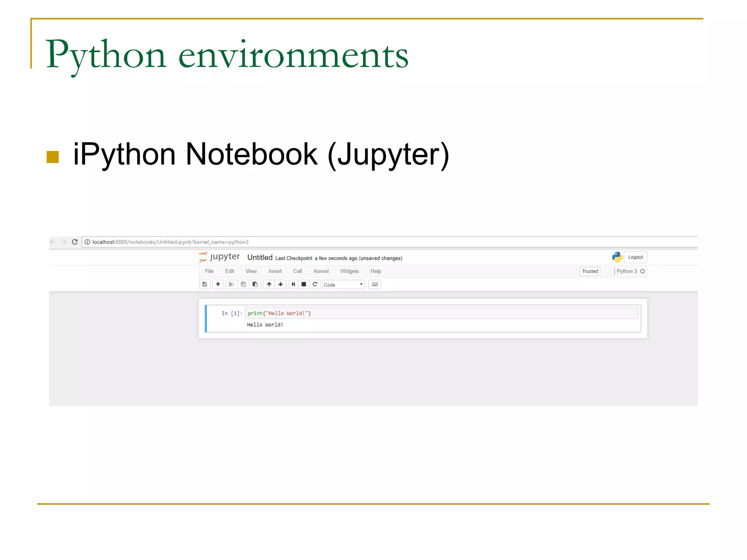Open the Kernel menu
The width and height of the screenshot is (747, 560).
tap(321, 271)
